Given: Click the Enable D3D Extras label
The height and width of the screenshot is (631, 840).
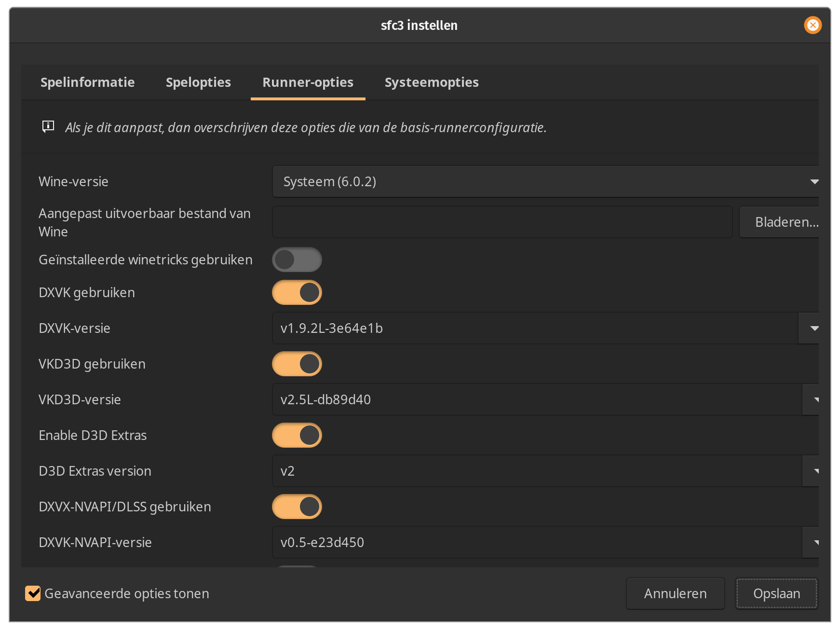Looking at the screenshot, I should pyautogui.click(x=93, y=435).
